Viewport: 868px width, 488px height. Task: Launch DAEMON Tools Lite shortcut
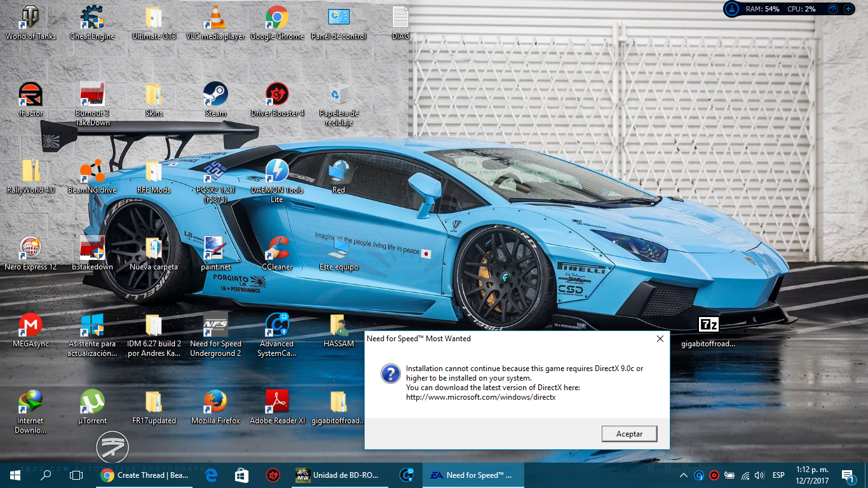[x=277, y=181]
